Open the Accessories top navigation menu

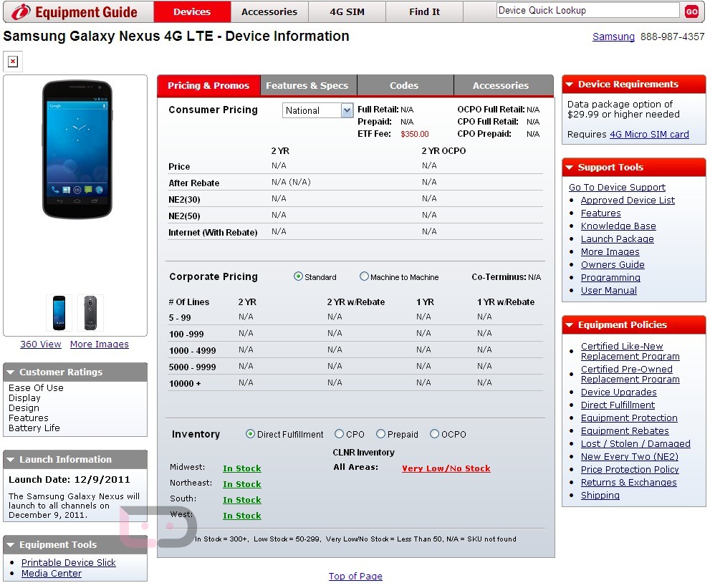[x=269, y=11]
